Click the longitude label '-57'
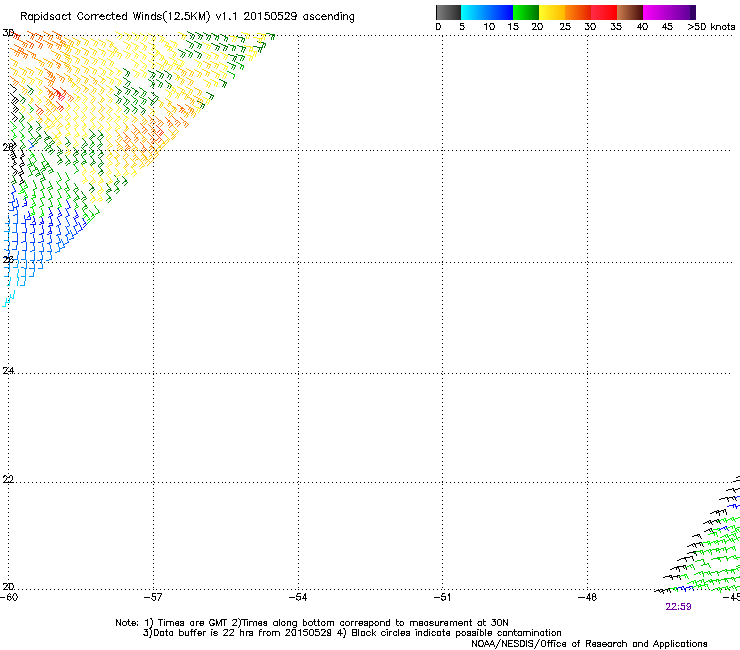The image size is (740, 650). 153,597
